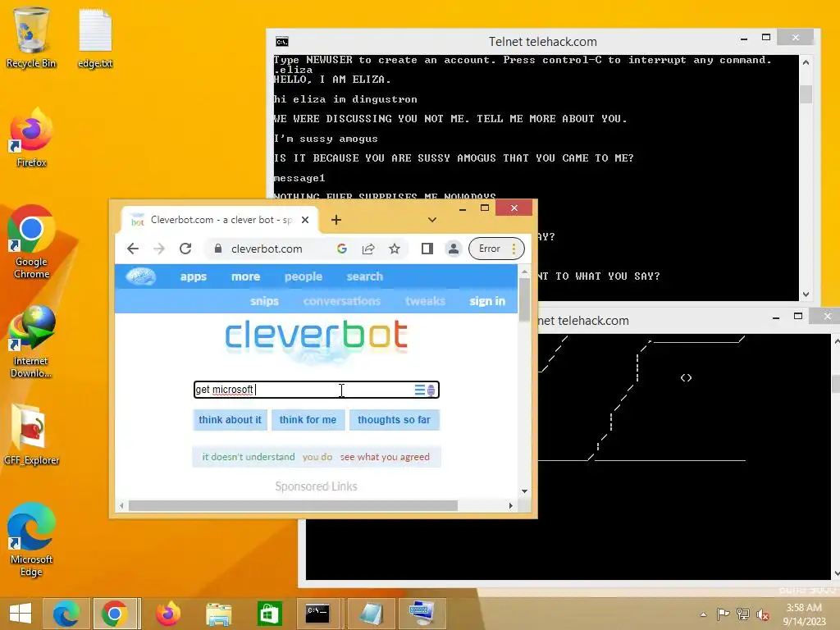Image resolution: width=840 pixels, height=630 pixels.
Task: Open the tab search chevron in Chrome
Action: coord(431,220)
